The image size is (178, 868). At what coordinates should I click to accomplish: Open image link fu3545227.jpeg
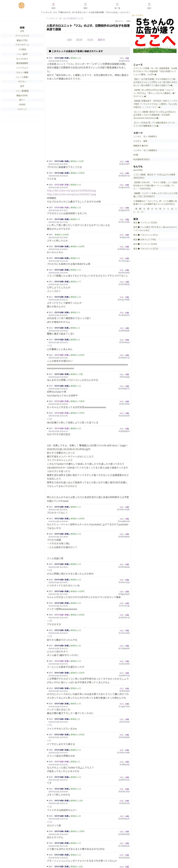point(71,194)
